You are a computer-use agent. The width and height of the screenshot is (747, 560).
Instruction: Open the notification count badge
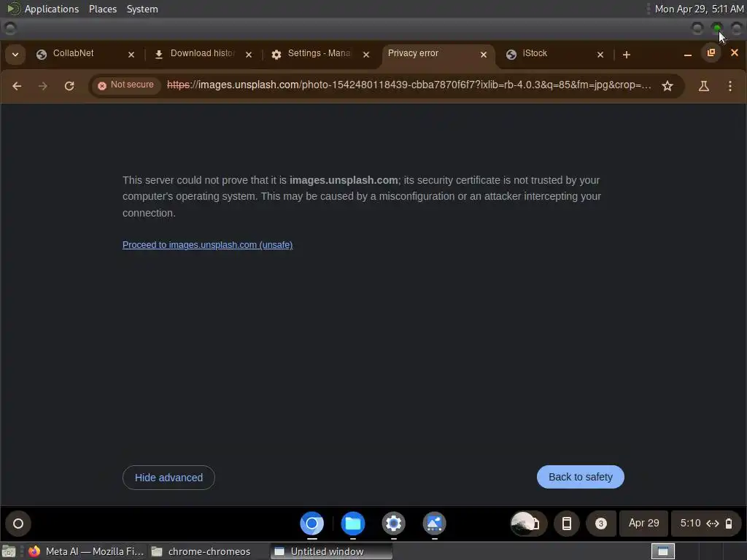tap(601, 524)
